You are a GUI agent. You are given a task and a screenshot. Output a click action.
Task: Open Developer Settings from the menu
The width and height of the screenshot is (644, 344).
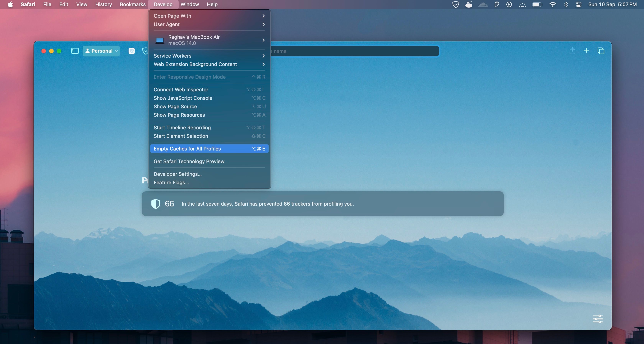point(177,174)
